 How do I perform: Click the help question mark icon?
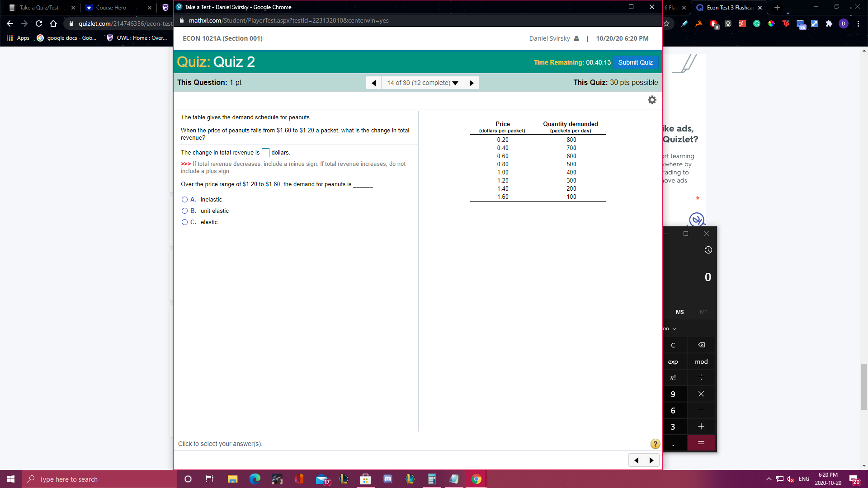click(x=655, y=443)
